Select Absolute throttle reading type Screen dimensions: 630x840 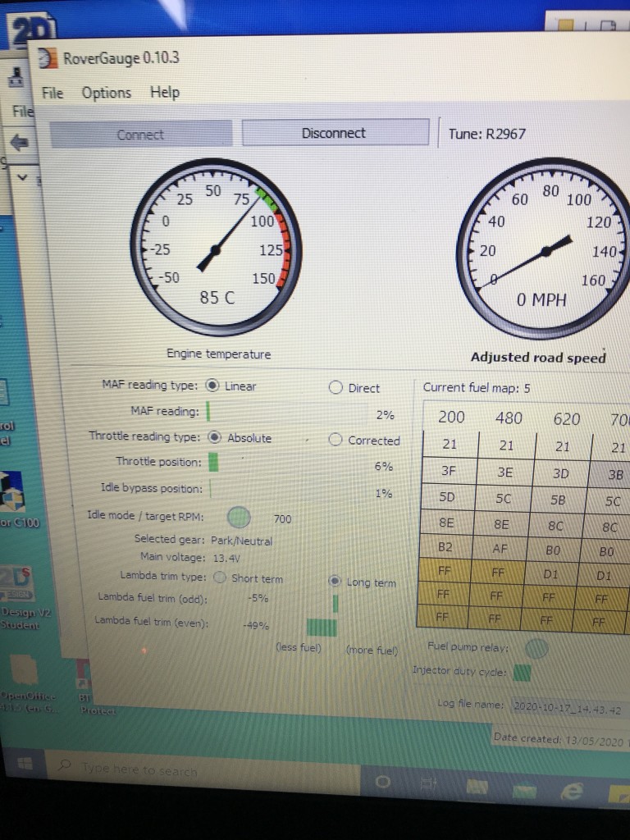point(214,437)
